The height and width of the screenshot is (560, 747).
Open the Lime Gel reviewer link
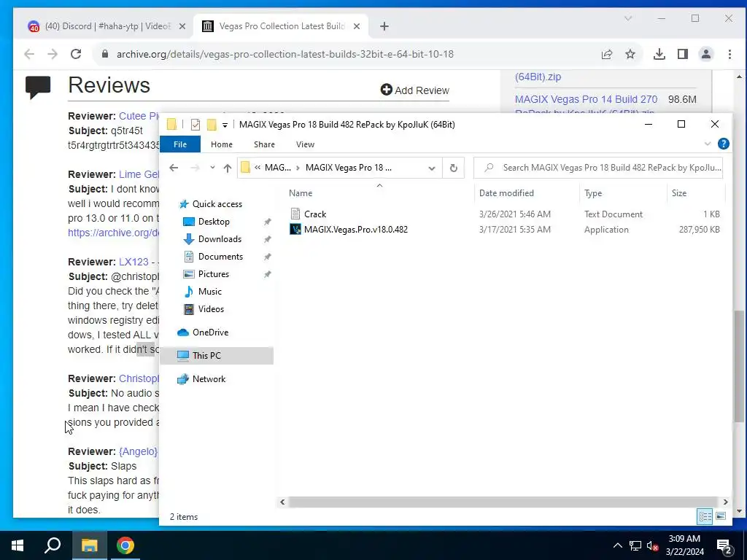(139, 174)
